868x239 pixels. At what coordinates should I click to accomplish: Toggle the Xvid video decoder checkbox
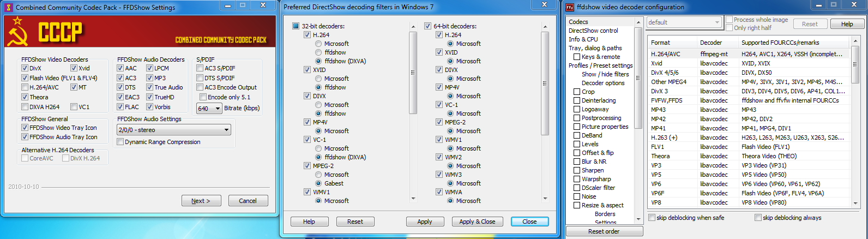click(74, 68)
